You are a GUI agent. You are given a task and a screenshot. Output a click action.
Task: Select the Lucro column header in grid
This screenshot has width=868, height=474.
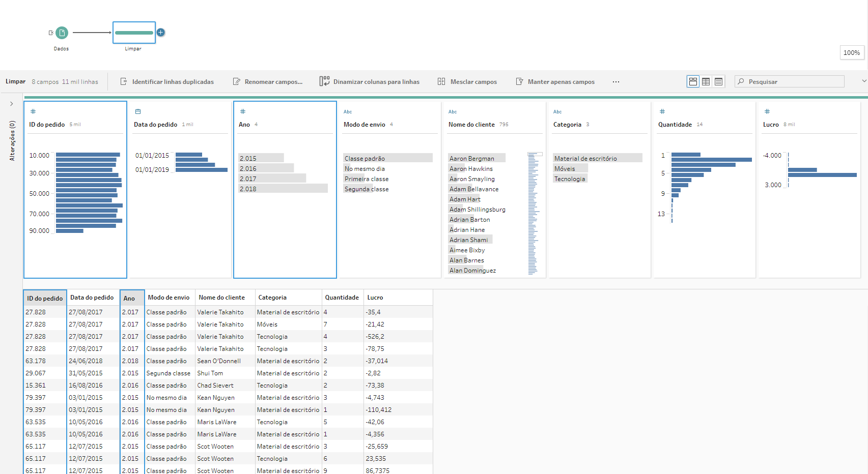(375, 298)
